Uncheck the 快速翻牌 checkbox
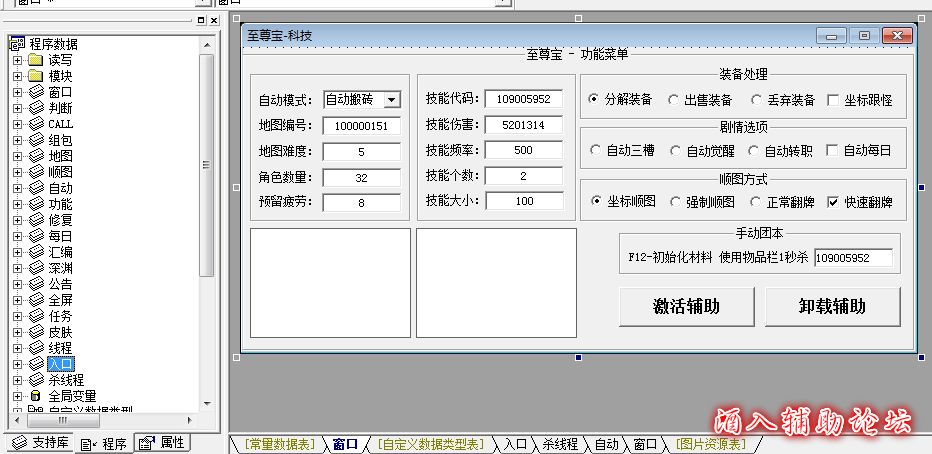Screen dimensions: 932x454 pos(833,202)
